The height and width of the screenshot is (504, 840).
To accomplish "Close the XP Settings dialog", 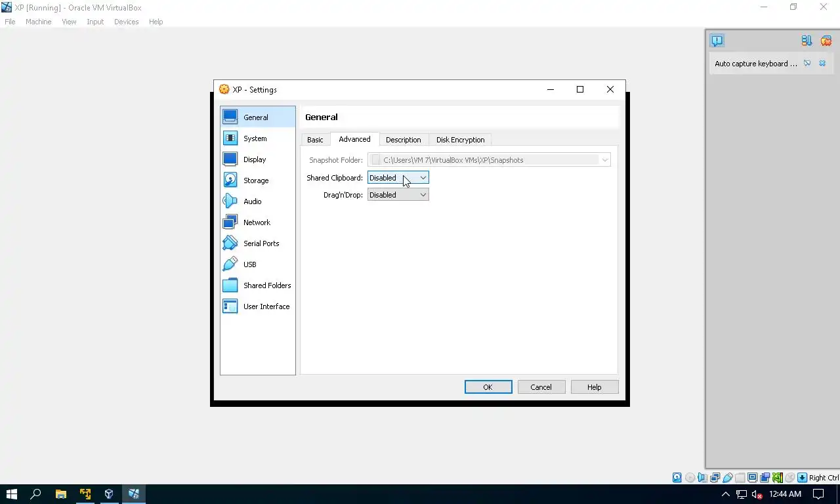I will click(610, 89).
